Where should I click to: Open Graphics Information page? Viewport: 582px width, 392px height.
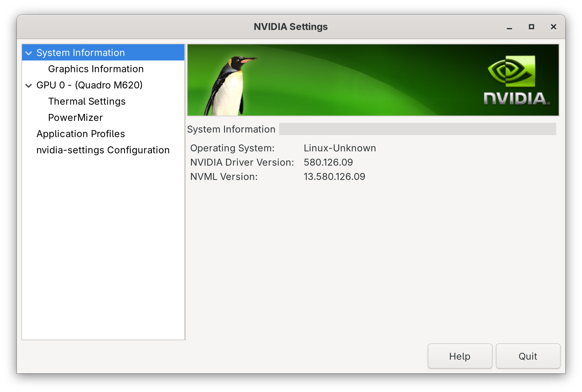tap(96, 69)
